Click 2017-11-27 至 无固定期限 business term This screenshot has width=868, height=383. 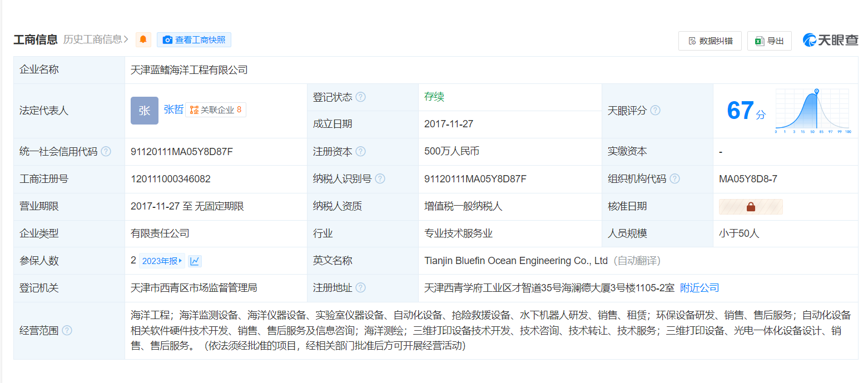tap(187, 206)
